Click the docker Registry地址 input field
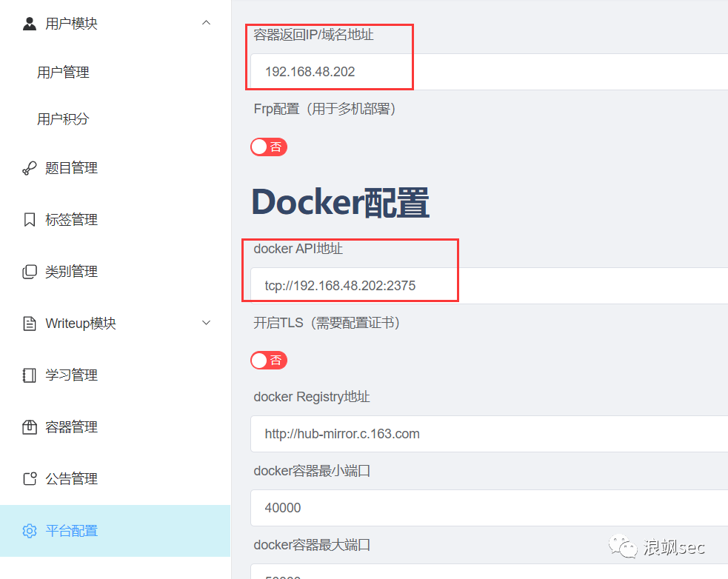The height and width of the screenshot is (579, 728). [490, 434]
